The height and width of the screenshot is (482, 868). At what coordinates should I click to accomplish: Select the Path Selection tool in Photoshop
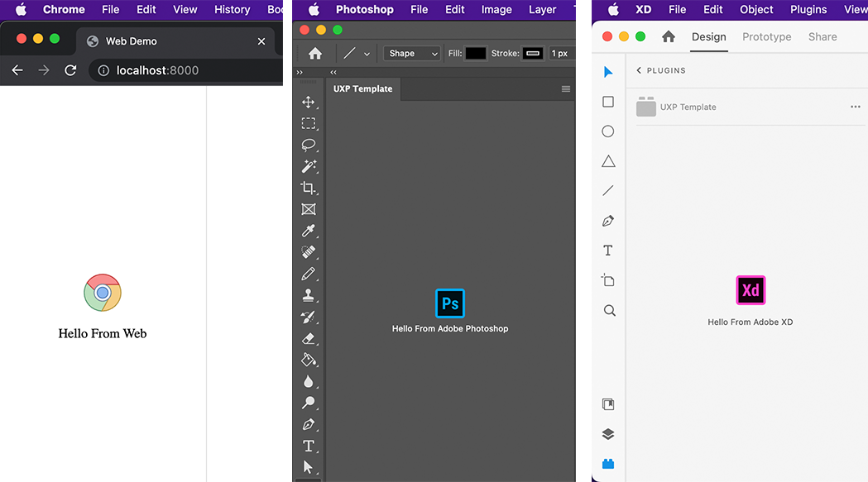point(309,467)
